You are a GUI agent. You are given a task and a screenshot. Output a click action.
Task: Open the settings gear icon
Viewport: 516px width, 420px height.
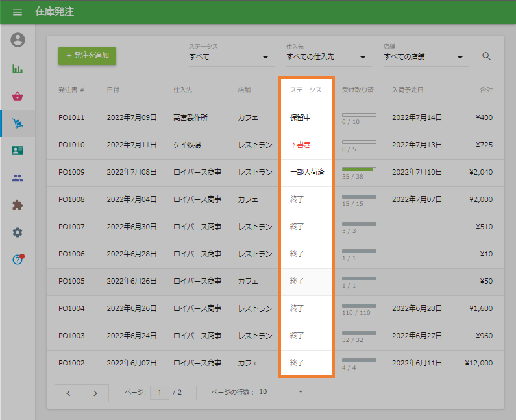[x=18, y=232]
